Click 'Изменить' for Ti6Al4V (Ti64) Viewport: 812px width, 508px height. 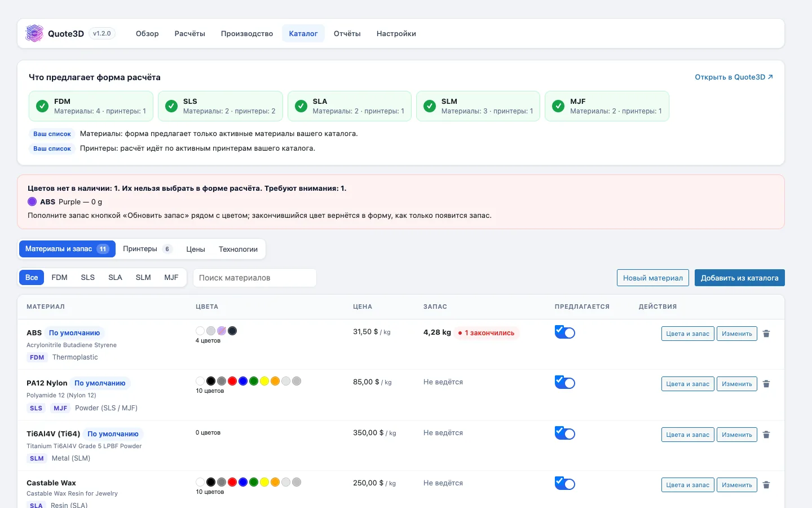click(737, 435)
